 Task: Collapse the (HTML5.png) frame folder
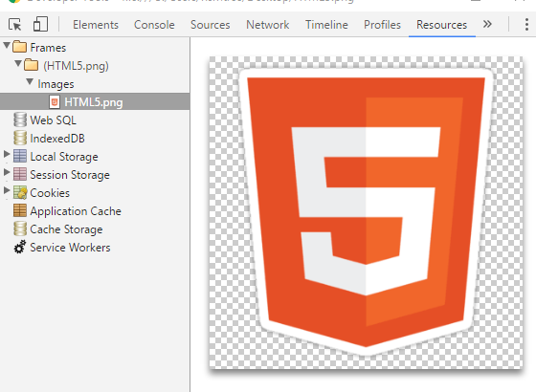pyautogui.click(x=18, y=63)
